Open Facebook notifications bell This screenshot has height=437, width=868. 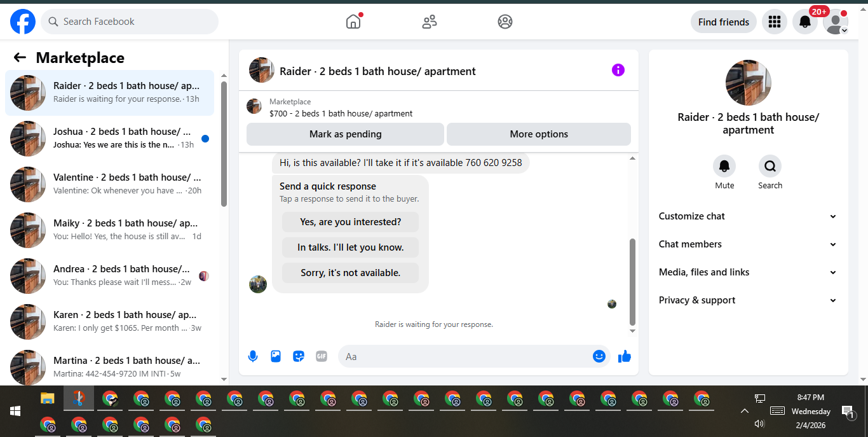coord(805,22)
